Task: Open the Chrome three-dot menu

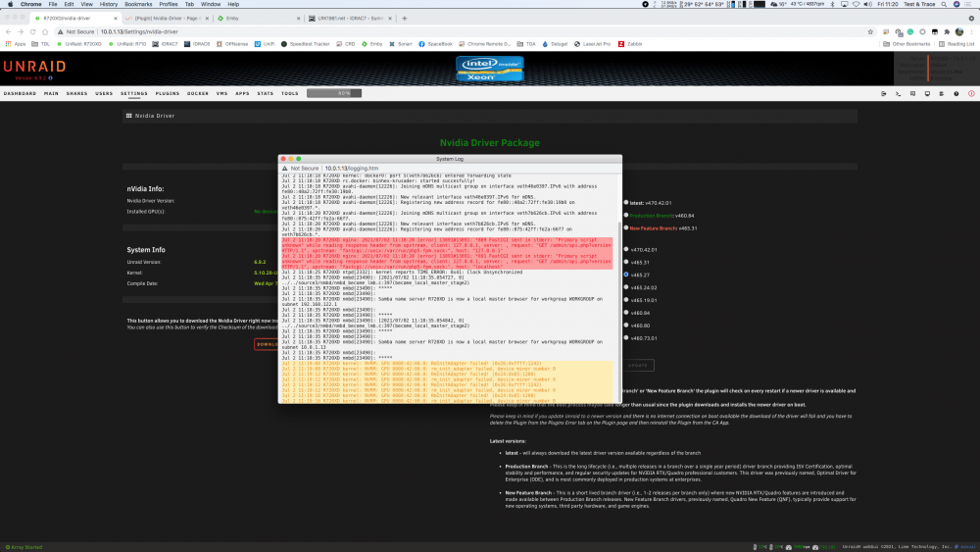Action: pyautogui.click(x=972, y=32)
